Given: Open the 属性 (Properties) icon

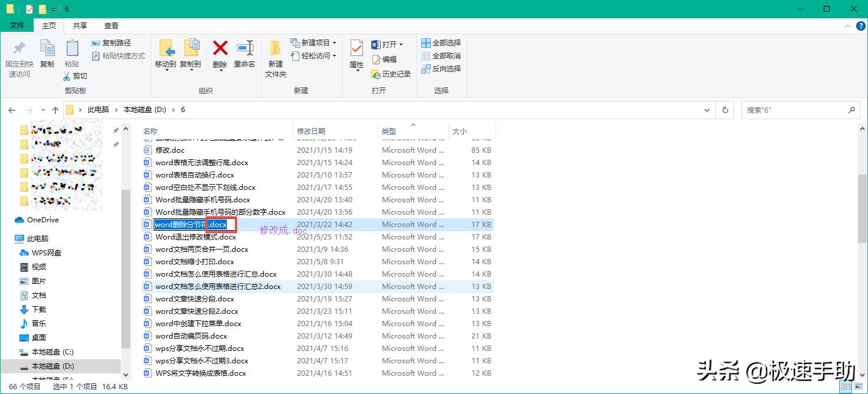Looking at the screenshot, I should pyautogui.click(x=356, y=57).
